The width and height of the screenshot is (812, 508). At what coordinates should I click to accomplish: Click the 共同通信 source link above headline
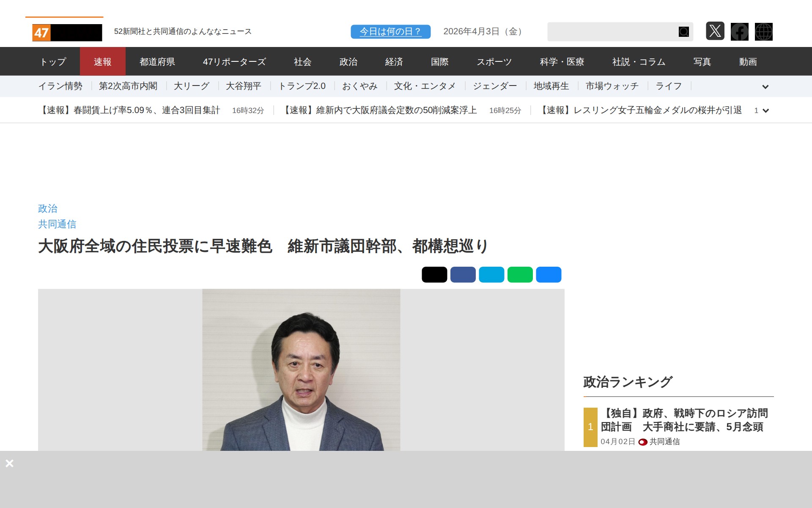pyautogui.click(x=57, y=224)
